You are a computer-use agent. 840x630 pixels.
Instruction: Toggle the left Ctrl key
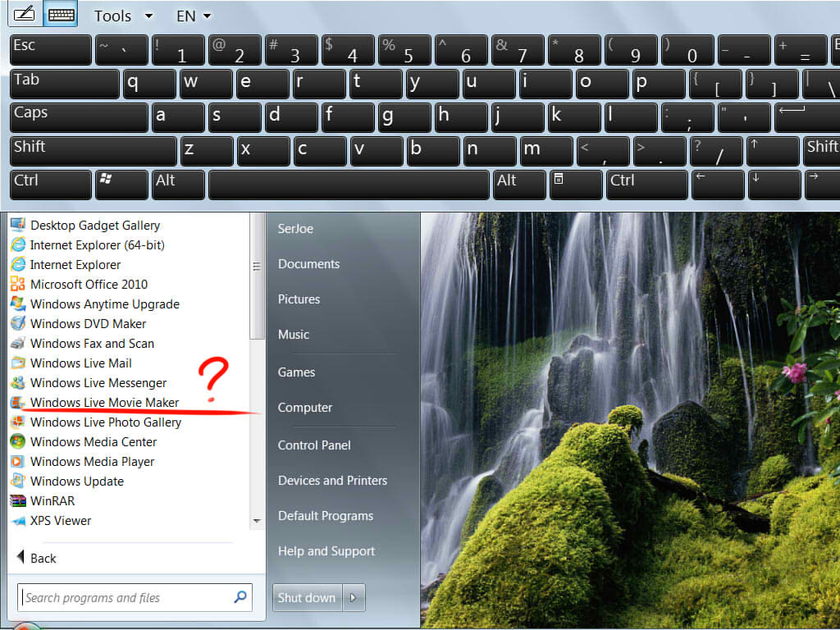[50, 185]
